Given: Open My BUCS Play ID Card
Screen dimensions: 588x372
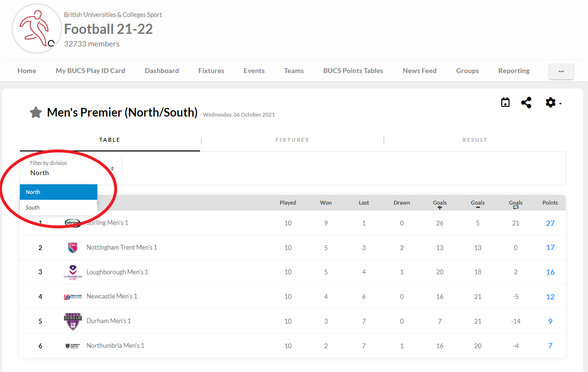Looking at the screenshot, I should pos(91,71).
